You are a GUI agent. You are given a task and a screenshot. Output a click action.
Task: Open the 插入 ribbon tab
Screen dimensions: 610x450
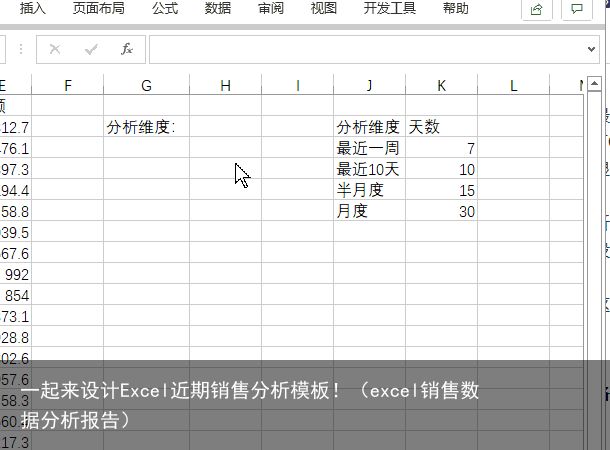pyautogui.click(x=33, y=8)
